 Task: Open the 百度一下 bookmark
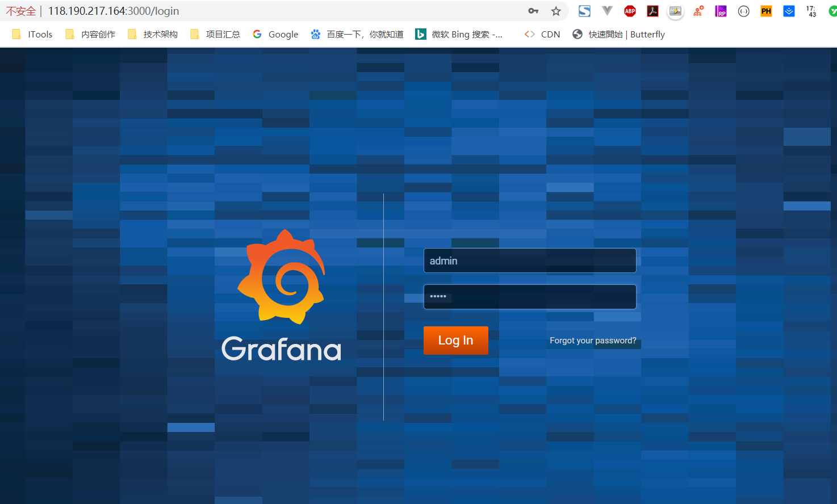pyautogui.click(x=357, y=35)
